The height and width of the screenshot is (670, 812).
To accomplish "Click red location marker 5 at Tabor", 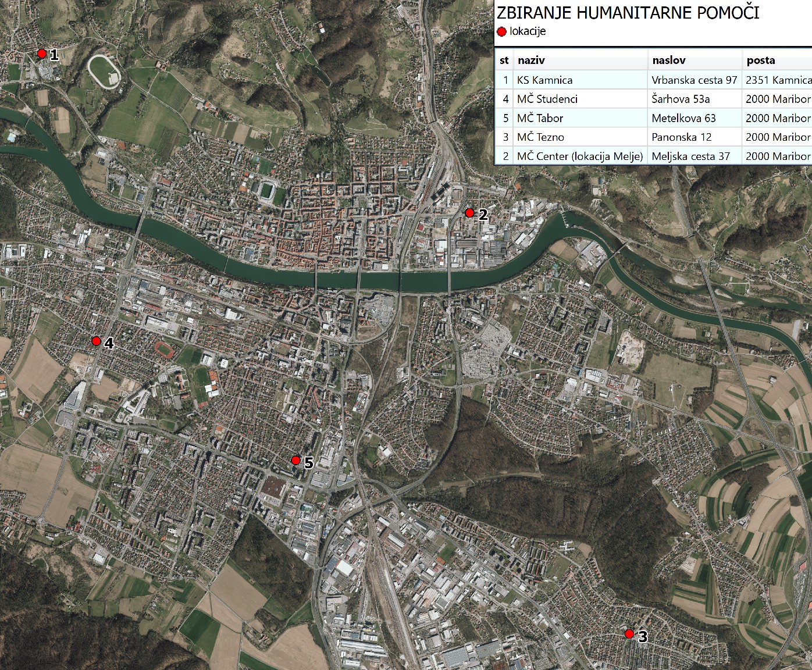I will click(295, 461).
